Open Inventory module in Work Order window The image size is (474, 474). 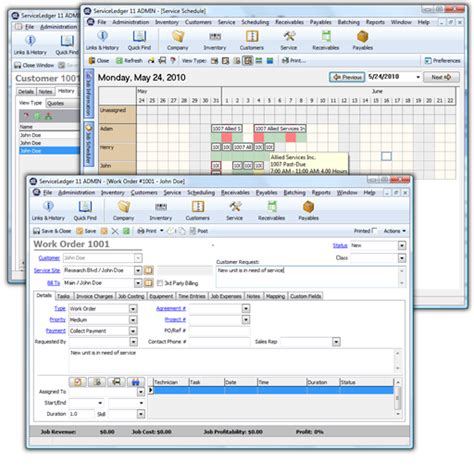161,211
